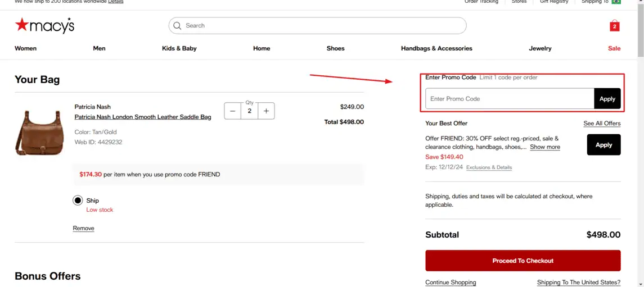Open the Stores link
The image size is (644, 287).
(519, 2)
